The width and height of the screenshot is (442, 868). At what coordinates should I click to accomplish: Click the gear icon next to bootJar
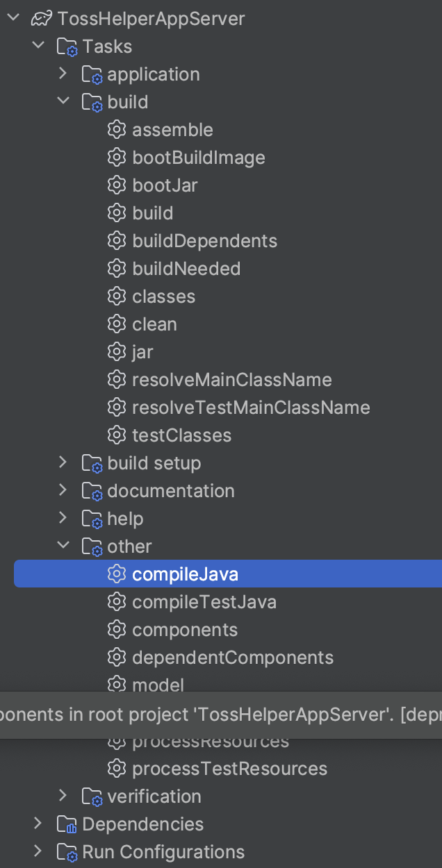coord(116,185)
